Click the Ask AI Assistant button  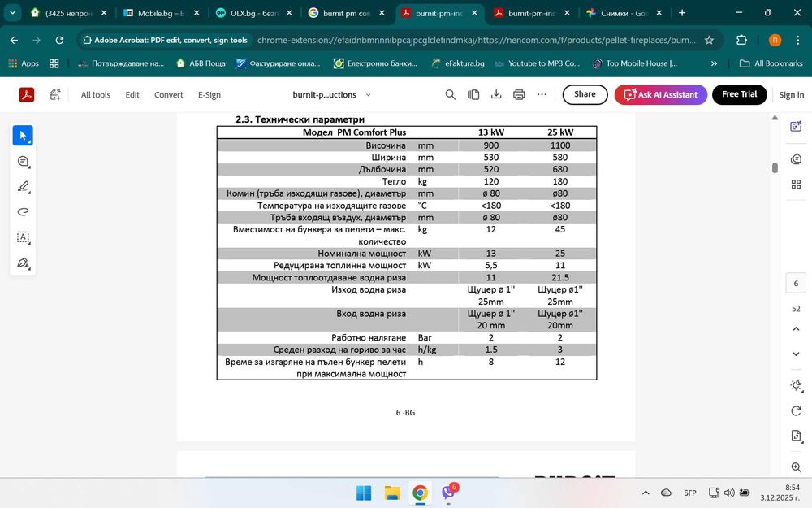(x=660, y=94)
